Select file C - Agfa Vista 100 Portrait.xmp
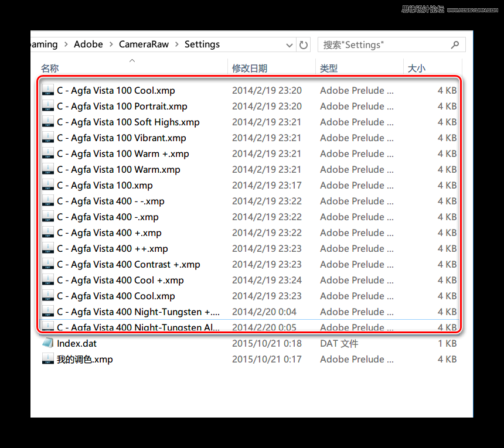Viewport: 504px width, 448px height. (x=122, y=107)
